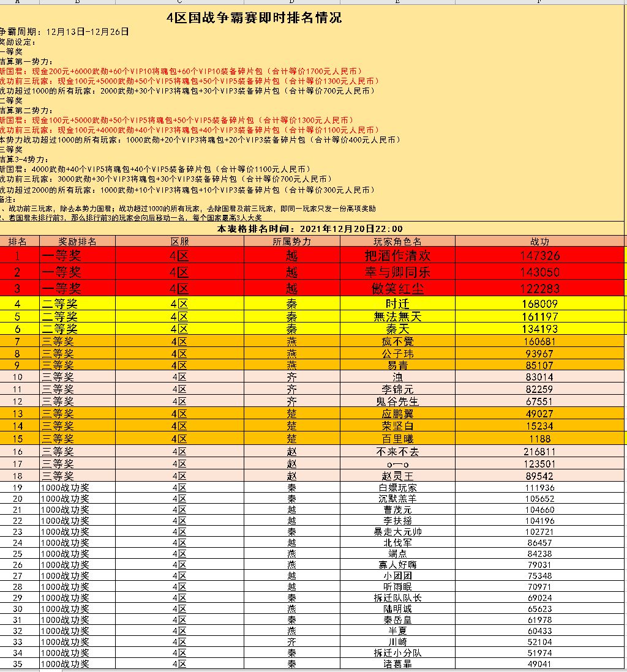Click player name cell 把酒作清欢
The height and width of the screenshot is (672, 627).
coord(397,255)
